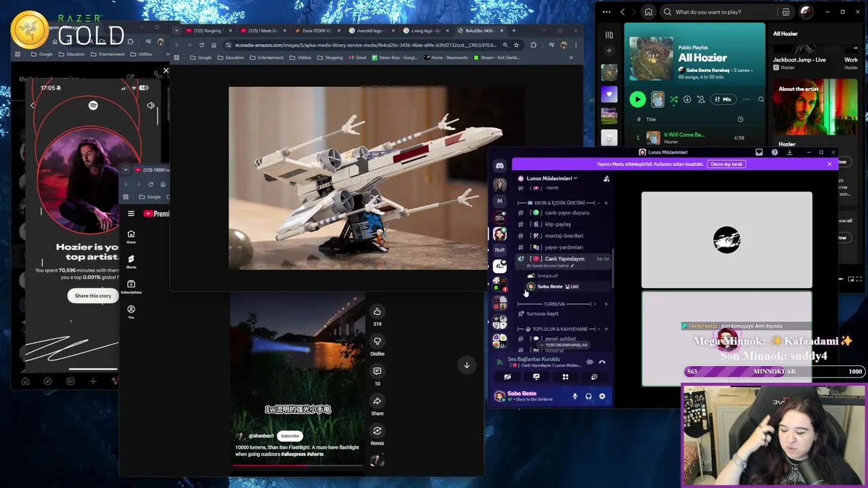868x488 pixels.
Task: Open Discord user settings gear
Action: click(x=602, y=396)
